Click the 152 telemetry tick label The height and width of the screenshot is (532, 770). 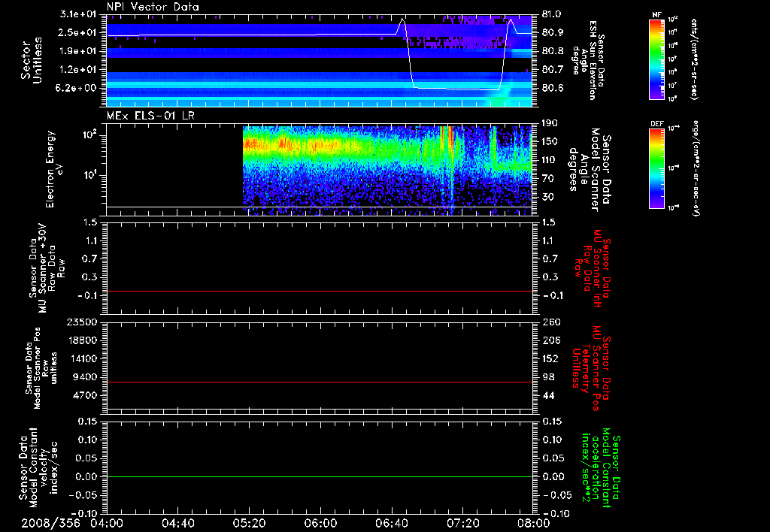coord(550,358)
